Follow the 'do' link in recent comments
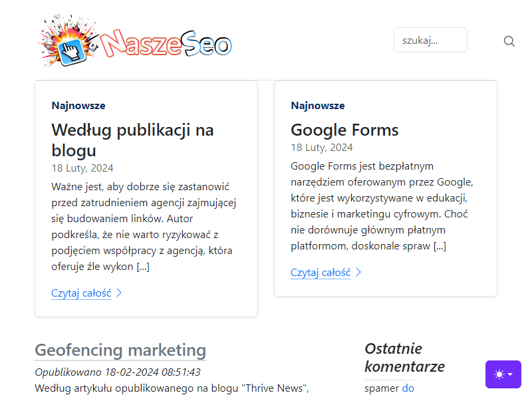This screenshot has height=399, width=532. (408, 388)
